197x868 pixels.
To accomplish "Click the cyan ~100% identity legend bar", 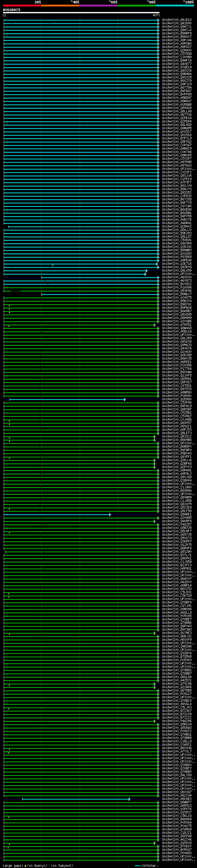I will [175, 6].
